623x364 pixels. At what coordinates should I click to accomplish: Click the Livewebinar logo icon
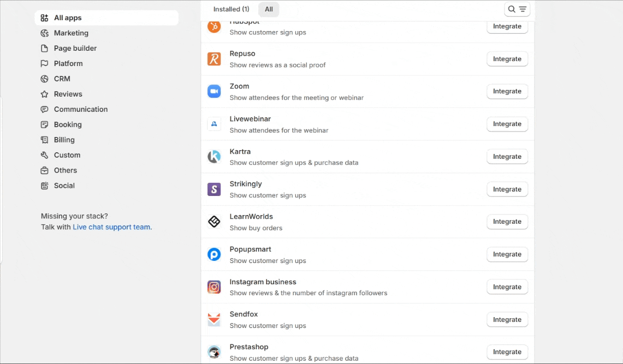[214, 124]
